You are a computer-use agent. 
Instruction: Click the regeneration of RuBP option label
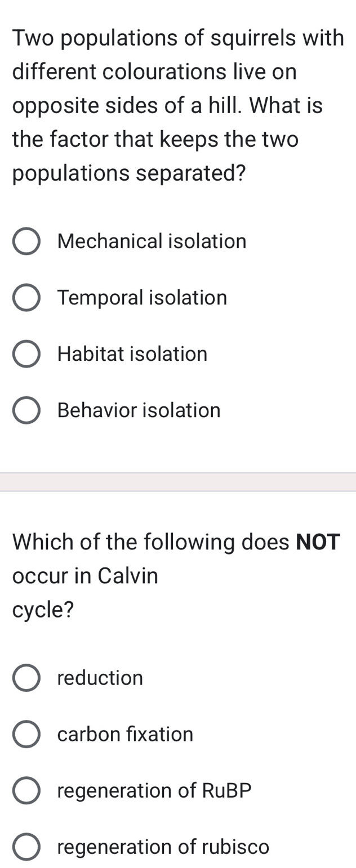click(154, 790)
